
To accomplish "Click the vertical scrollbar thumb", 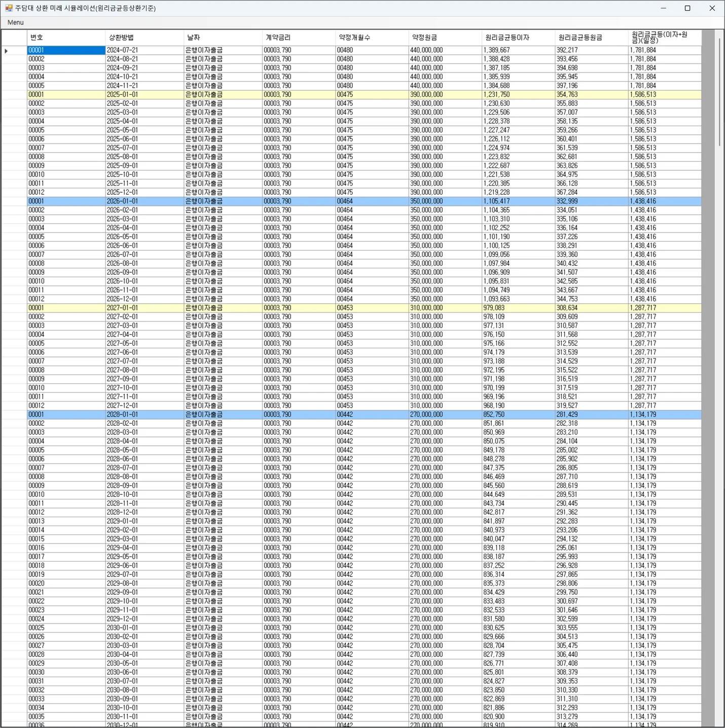I will [x=719, y=92].
